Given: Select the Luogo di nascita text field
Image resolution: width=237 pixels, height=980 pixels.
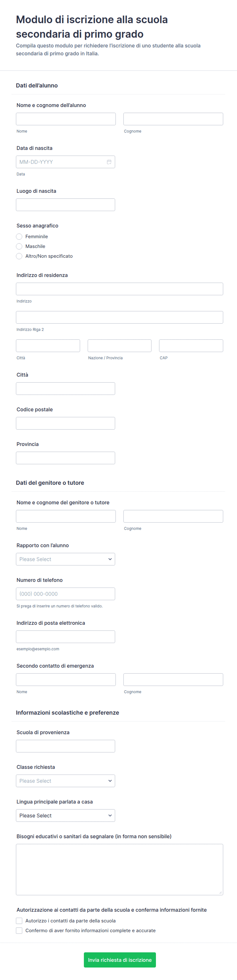Looking at the screenshot, I should [x=65, y=205].
